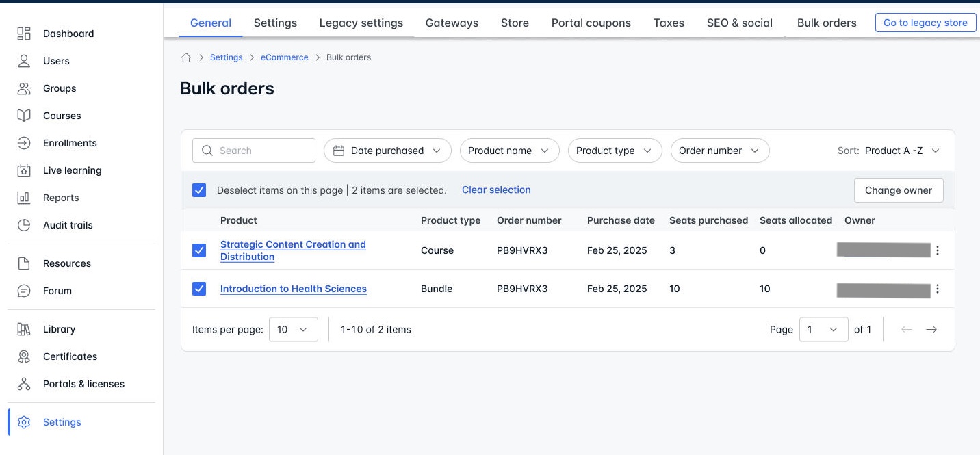Click the Certificates ribbon icon
The height and width of the screenshot is (455, 980).
[24, 356]
